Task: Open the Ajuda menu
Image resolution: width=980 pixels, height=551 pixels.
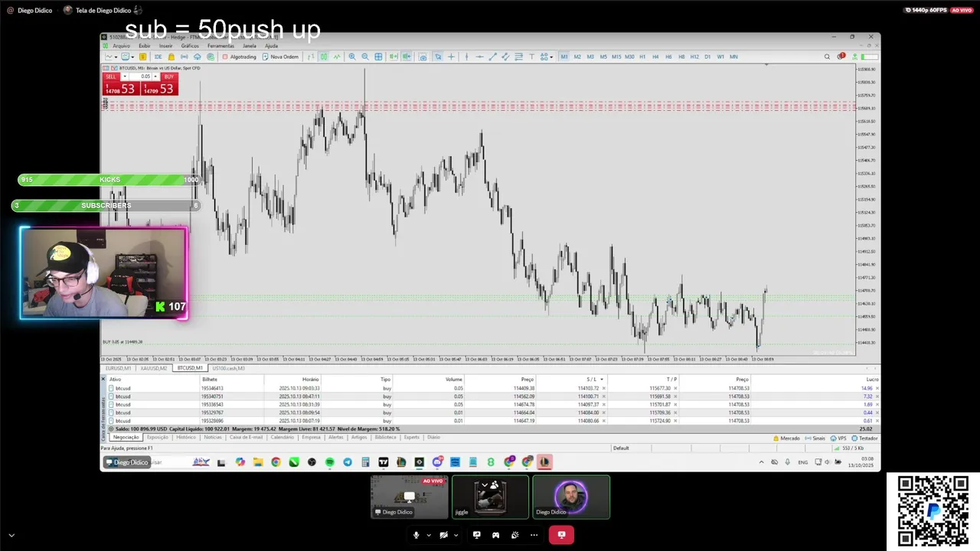Action: (x=271, y=46)
